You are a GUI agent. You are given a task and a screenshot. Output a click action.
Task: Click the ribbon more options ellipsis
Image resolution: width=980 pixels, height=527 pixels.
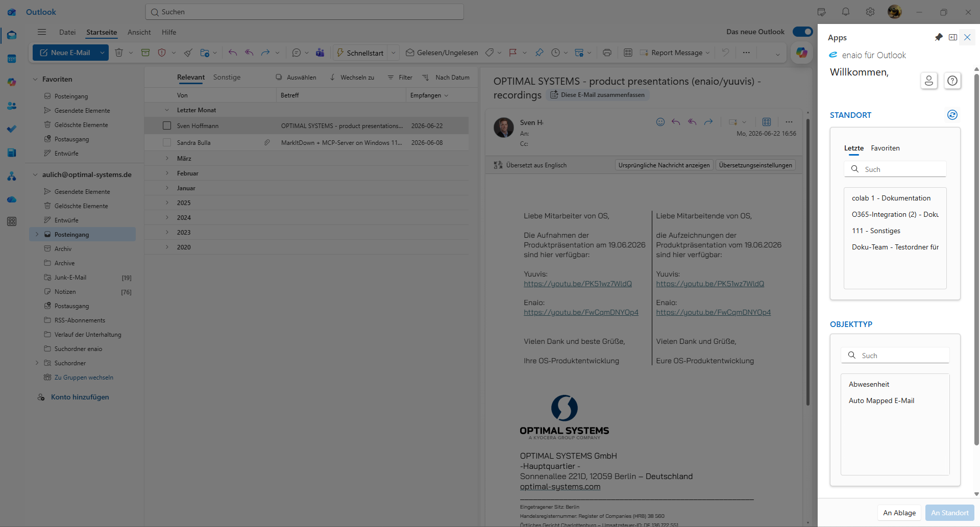pos(746,53)
